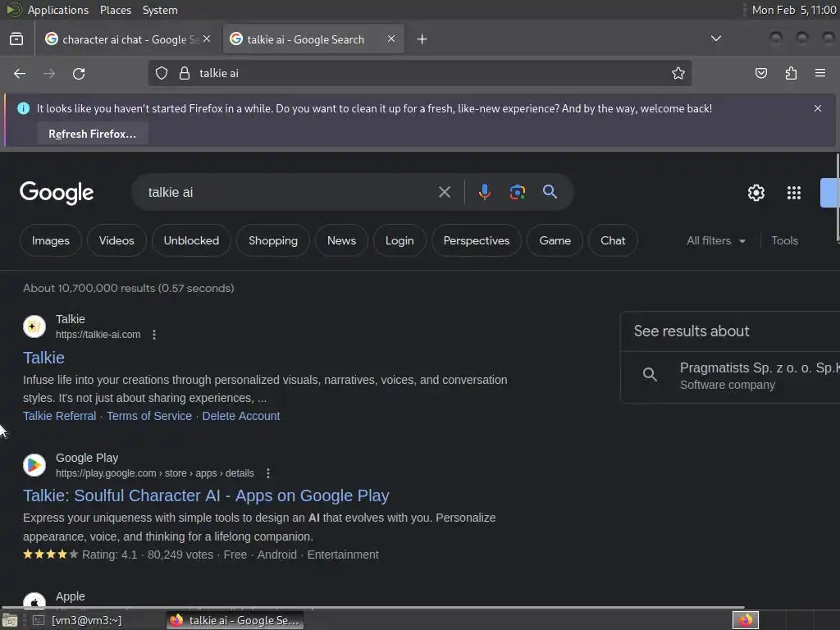The height and width of the screenshot is (630, 840).
Task: Close the talkie ai search tab
Action: pyautogui.click(x=391, y=39)
